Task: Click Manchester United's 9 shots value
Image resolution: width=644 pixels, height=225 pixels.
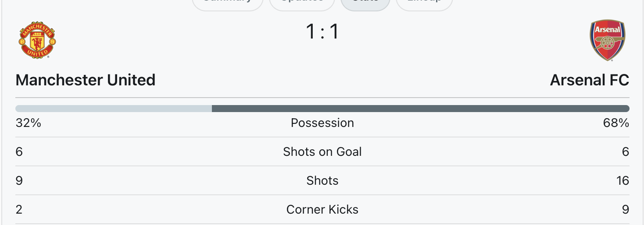Action: click(x=19, y=181)
